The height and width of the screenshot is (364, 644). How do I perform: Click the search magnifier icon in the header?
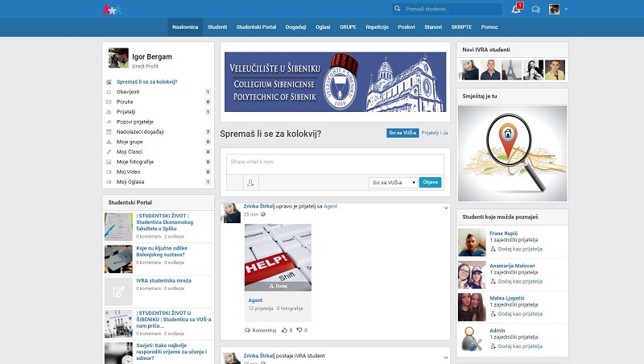click(x=398, y=9)
